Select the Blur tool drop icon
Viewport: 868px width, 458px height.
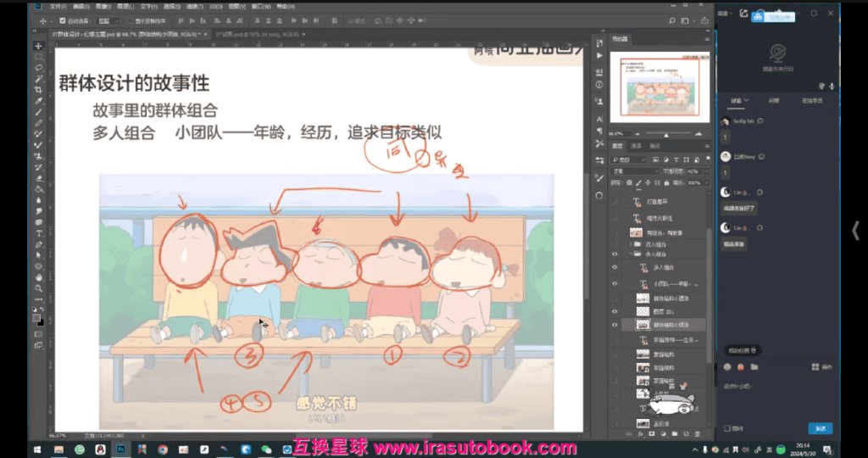[38, 200]
